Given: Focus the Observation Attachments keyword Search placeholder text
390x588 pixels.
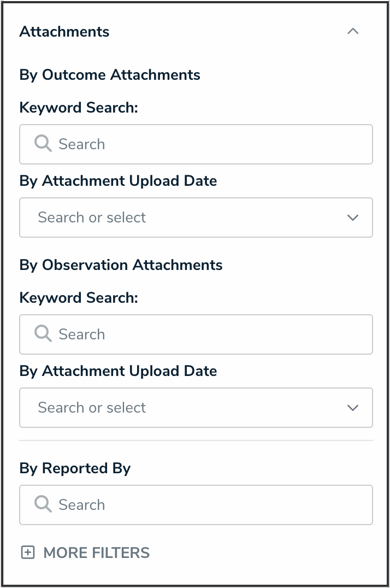Looking at the screenshot, I should [x=82, y=334].
